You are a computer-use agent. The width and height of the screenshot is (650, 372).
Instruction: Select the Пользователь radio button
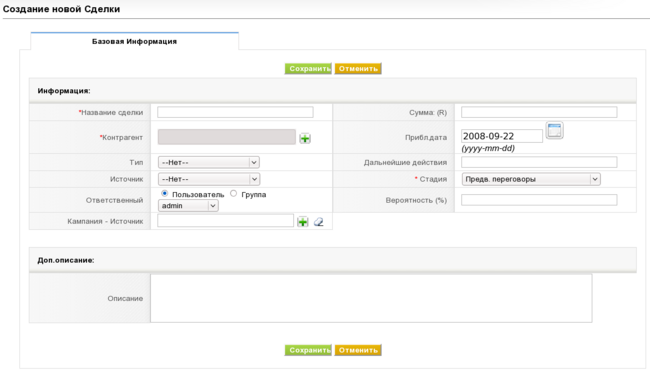pos(165,194)
